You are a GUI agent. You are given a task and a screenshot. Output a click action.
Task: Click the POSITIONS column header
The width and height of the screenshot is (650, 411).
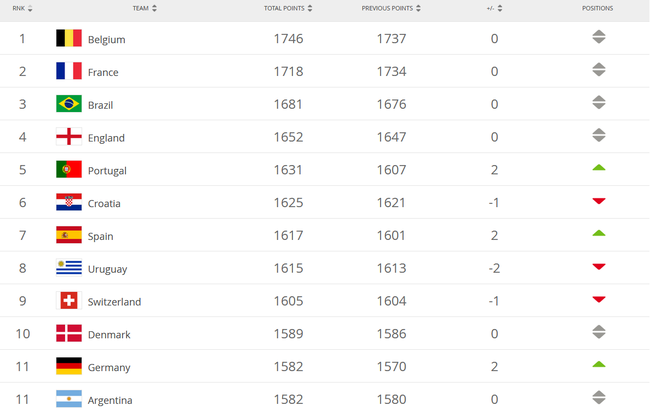597,8
